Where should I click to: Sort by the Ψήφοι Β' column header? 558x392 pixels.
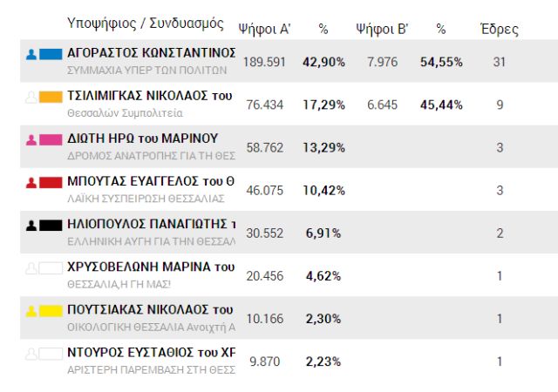[382, 29]
